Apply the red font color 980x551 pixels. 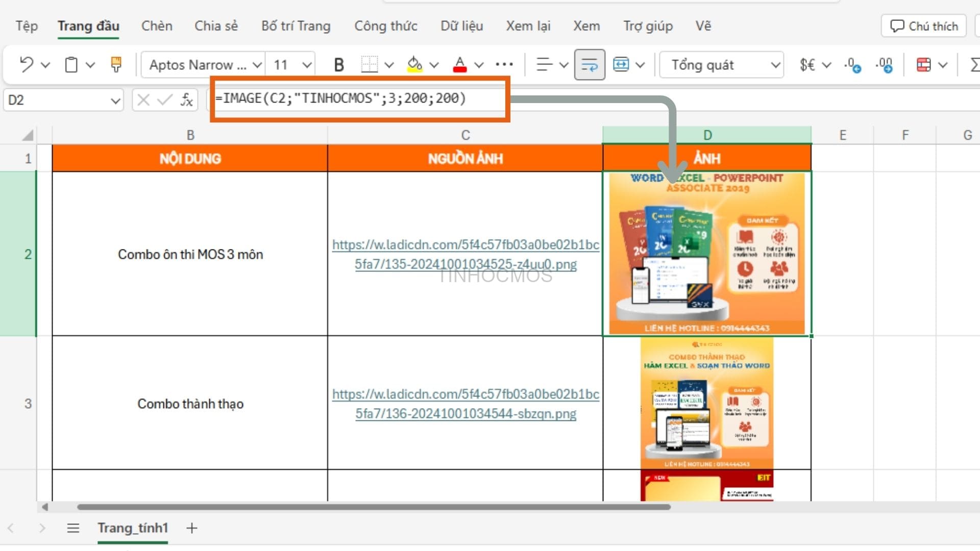click(460, 65)
